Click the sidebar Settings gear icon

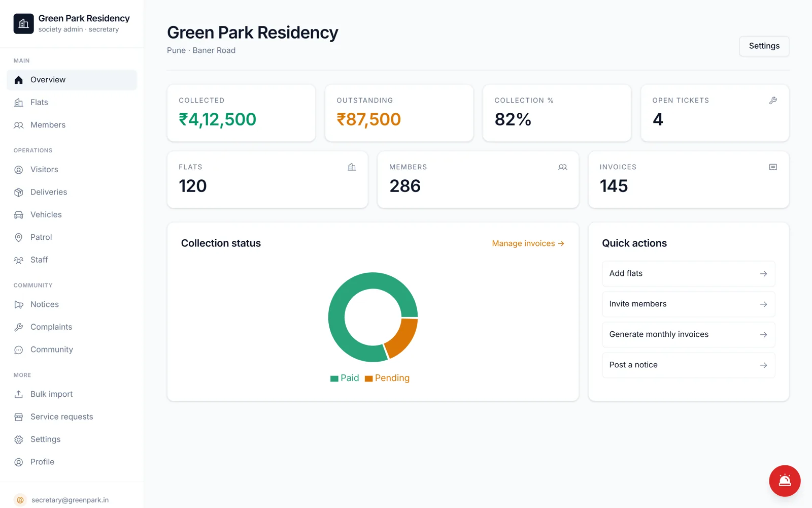coord(19,439)
